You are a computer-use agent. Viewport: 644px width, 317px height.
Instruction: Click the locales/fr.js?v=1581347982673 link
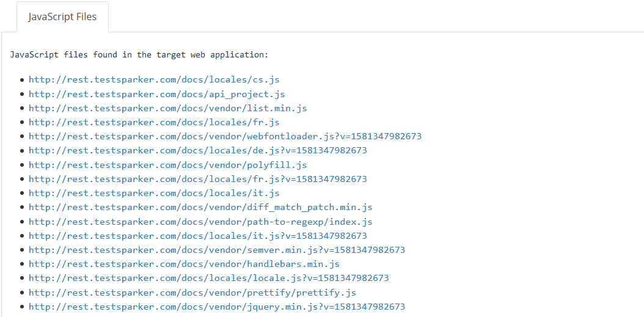click(197, 179)
